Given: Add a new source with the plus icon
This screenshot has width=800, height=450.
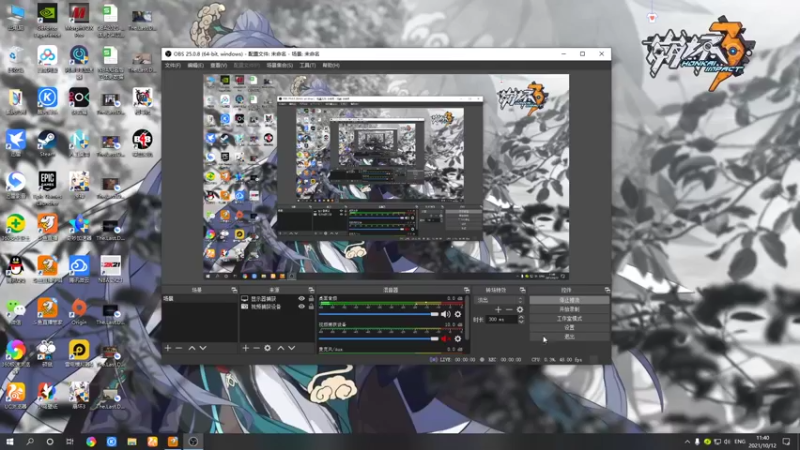Looking at the screenshot, I should [245, 348].
